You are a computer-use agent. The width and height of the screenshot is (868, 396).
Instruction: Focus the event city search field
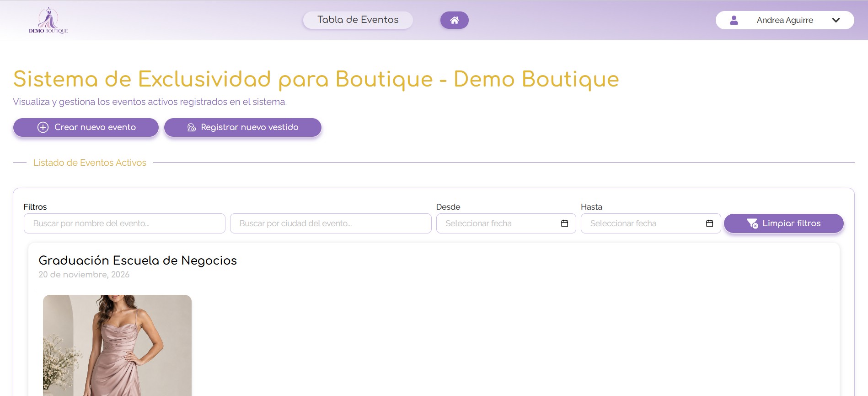tap(331, 223)
